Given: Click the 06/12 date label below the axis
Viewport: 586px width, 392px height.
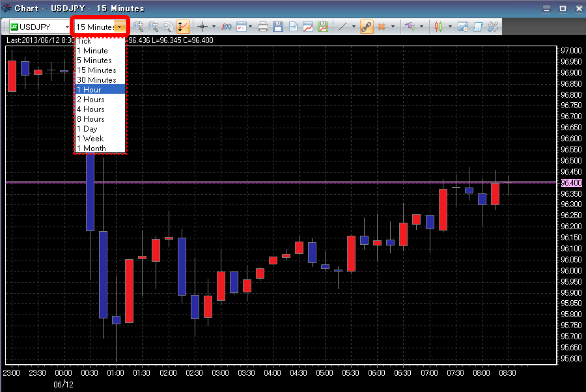Looking at the screenshot, I should [x=64, y=385].
